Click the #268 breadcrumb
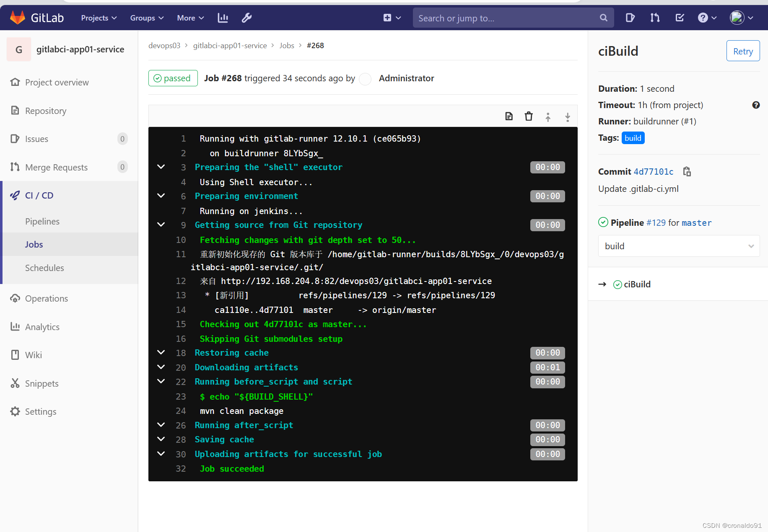Screen dimensions: 768x532 (x=315, y=46)
